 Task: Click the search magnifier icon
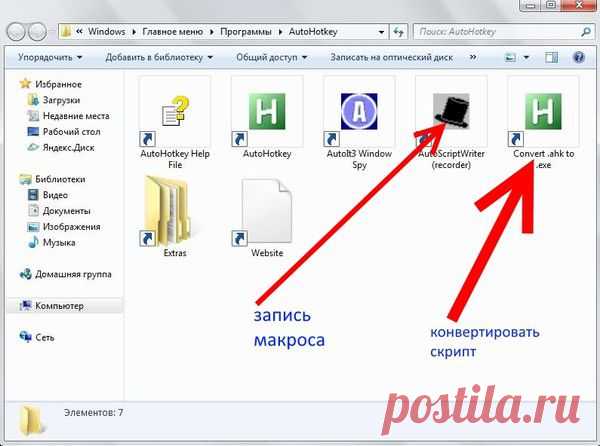[x=585, y=32]
